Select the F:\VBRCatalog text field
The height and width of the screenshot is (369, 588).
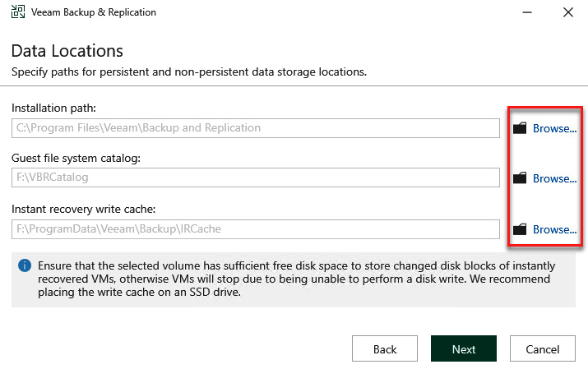coord(256,178)
